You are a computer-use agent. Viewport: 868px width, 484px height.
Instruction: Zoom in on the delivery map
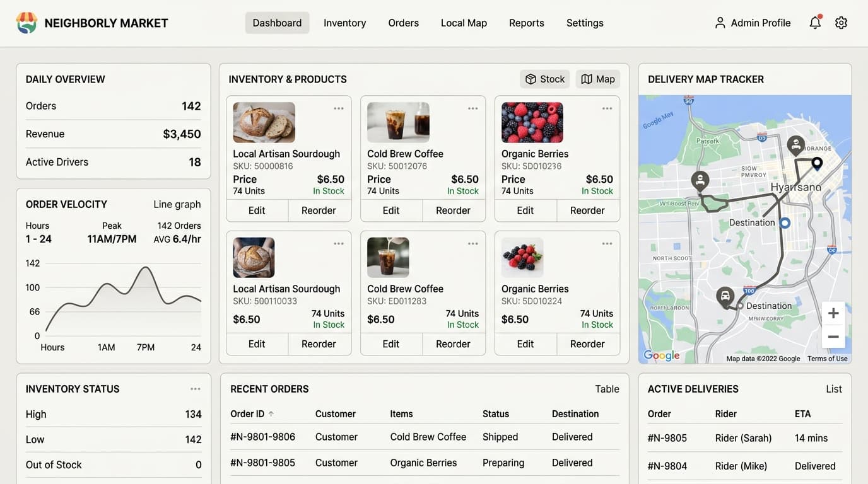point(833,313)
